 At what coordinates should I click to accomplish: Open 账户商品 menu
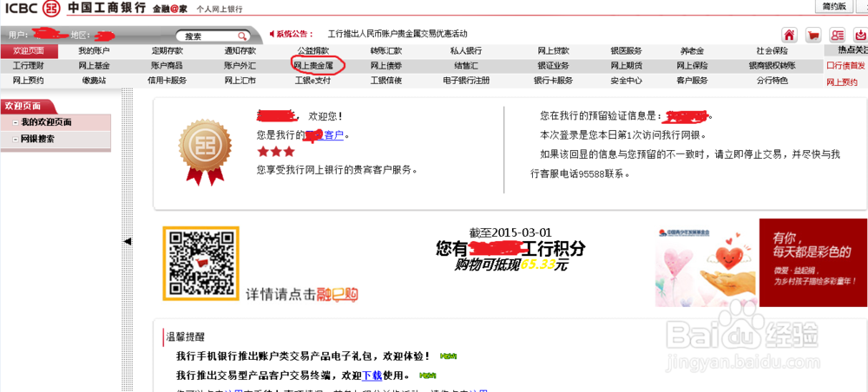click(x=168, y=66)
